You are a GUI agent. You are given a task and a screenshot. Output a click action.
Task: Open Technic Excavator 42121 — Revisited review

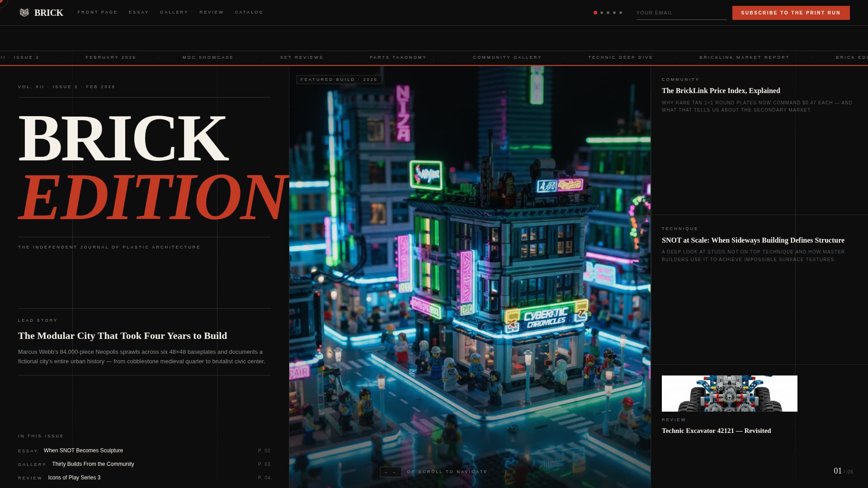[716, 431]
